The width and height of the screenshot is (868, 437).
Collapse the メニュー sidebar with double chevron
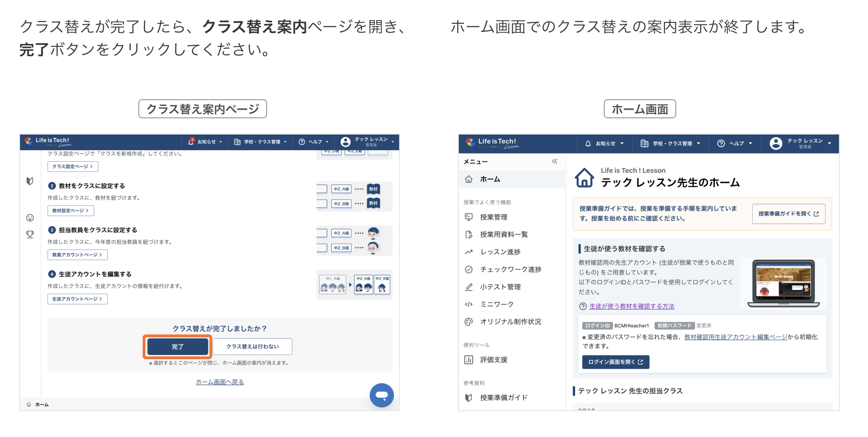tap(555, 161)
